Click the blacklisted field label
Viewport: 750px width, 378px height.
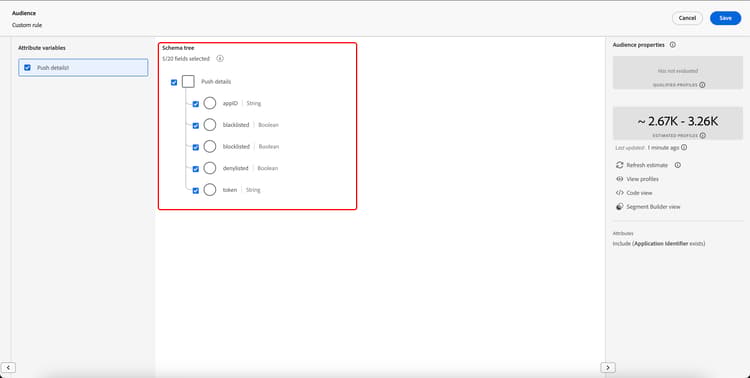click(236, 125)
